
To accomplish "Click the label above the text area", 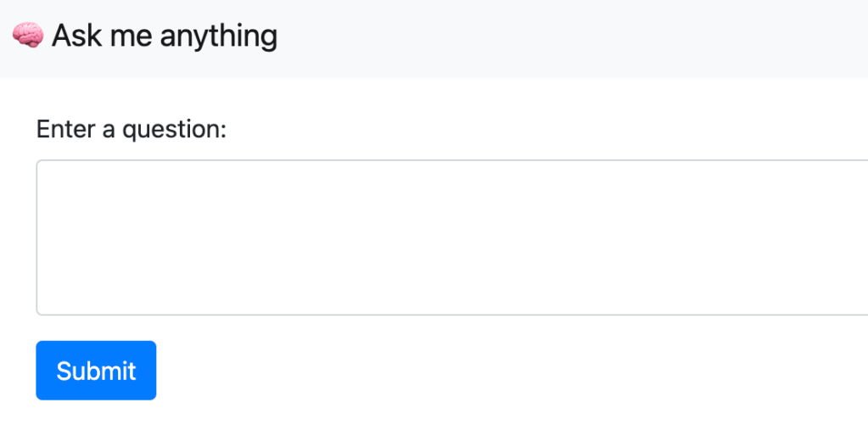I will click(132, 130).
